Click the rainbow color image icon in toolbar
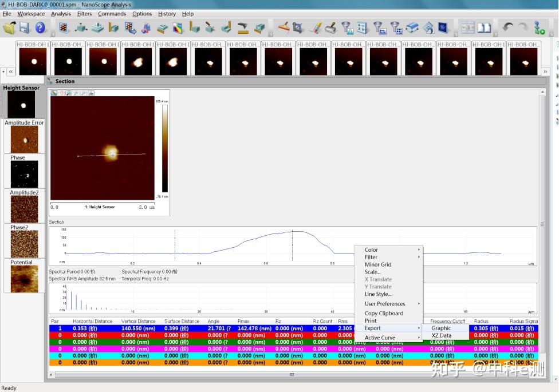559x392 pixels. pos(179,27)
